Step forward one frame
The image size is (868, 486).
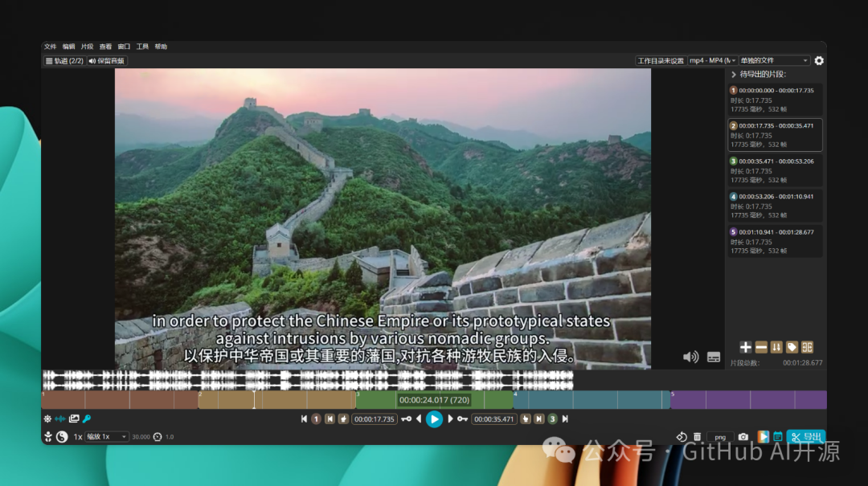pos(450,419)
